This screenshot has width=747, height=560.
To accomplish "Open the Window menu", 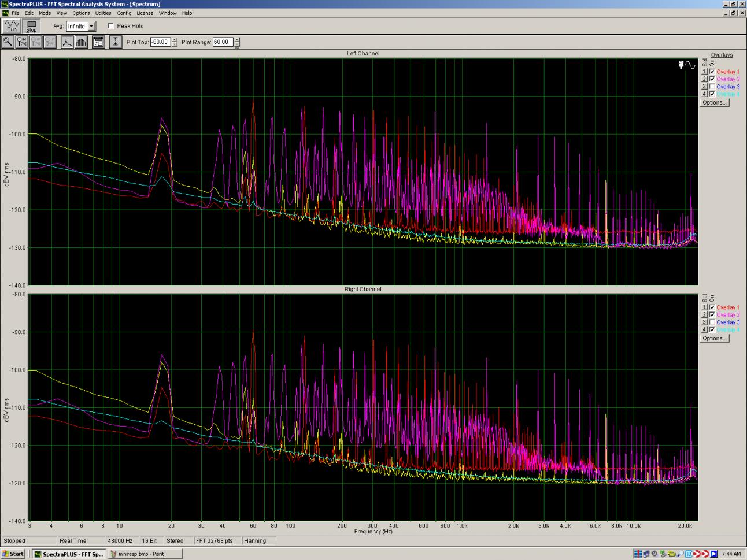I will point(168,13).
